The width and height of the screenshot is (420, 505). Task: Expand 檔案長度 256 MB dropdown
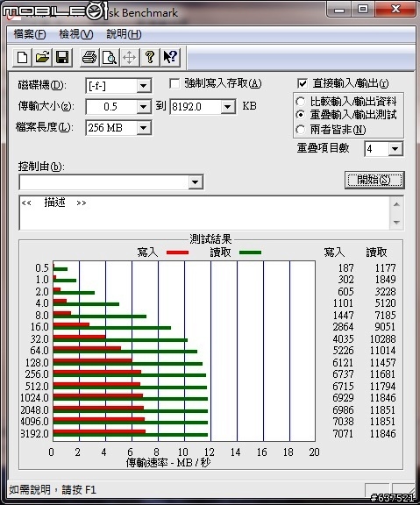pos(143,128)
